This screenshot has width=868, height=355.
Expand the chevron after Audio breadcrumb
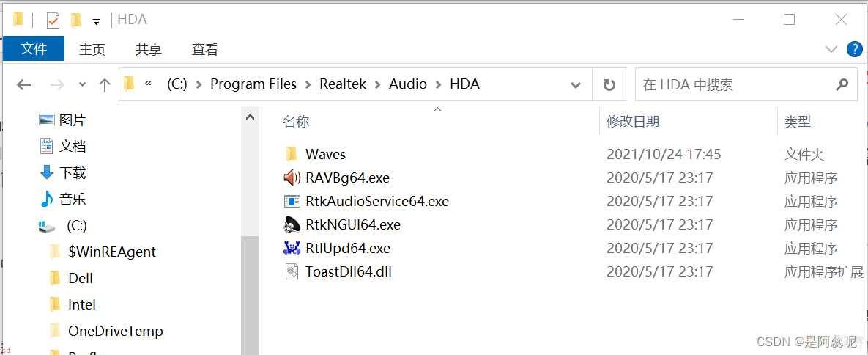click(439, 84)
